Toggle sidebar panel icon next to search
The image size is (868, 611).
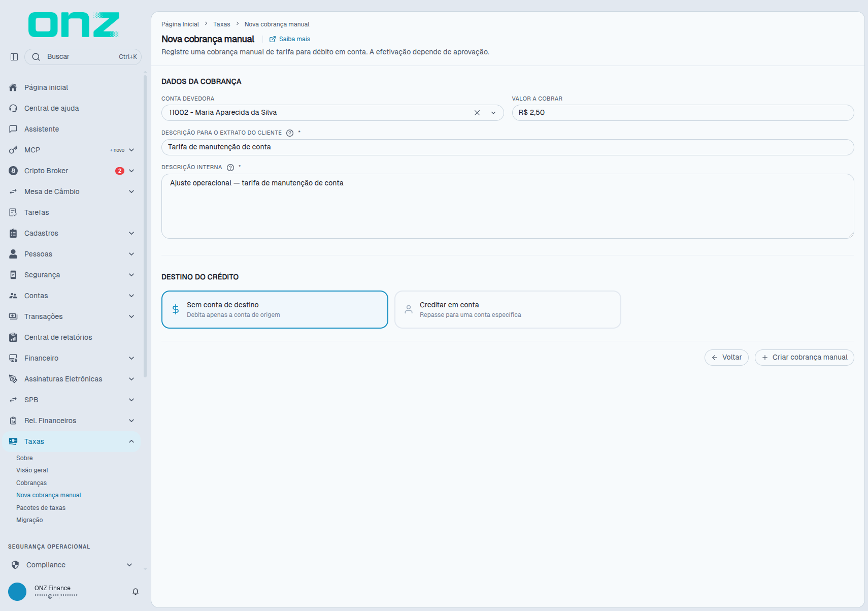coord(14,57)
